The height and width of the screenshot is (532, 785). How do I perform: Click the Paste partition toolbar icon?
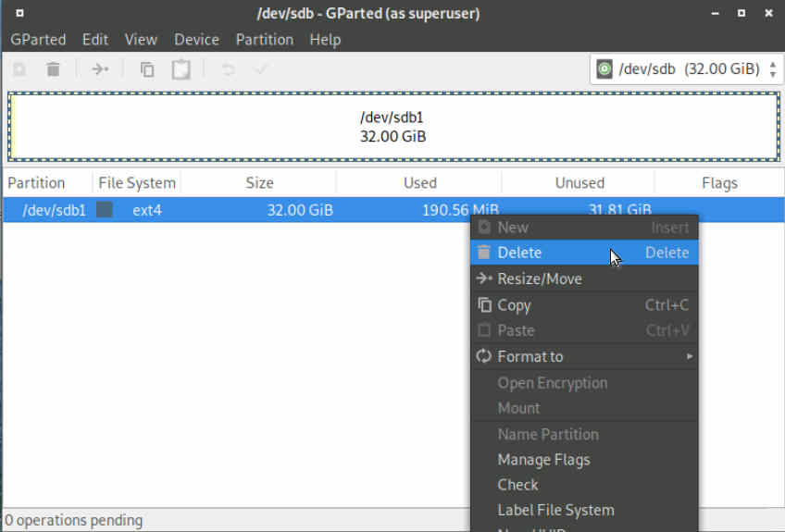181,69
